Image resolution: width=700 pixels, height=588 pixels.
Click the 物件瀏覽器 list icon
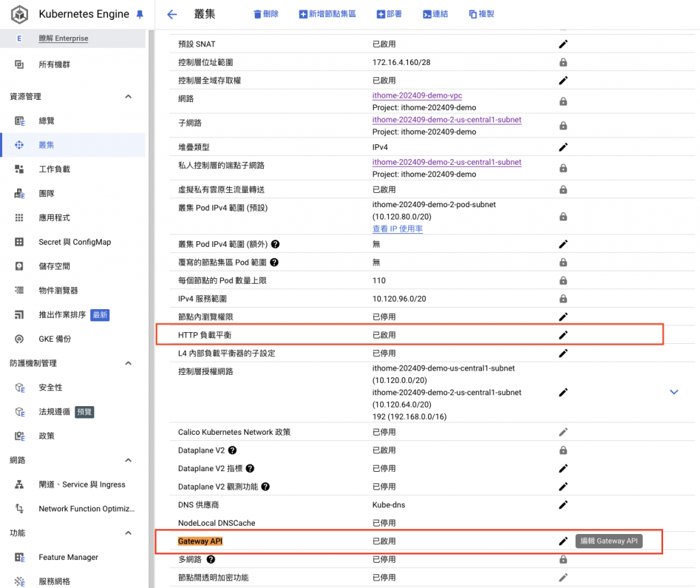(19, 290)
